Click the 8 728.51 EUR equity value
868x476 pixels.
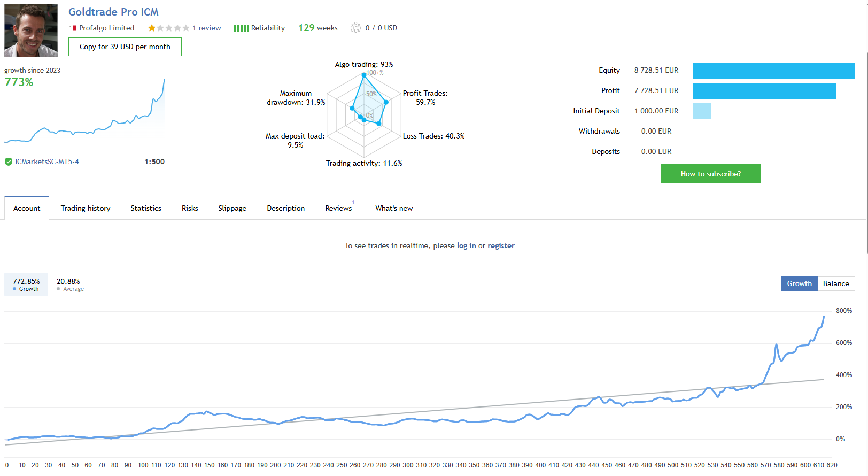656,70
